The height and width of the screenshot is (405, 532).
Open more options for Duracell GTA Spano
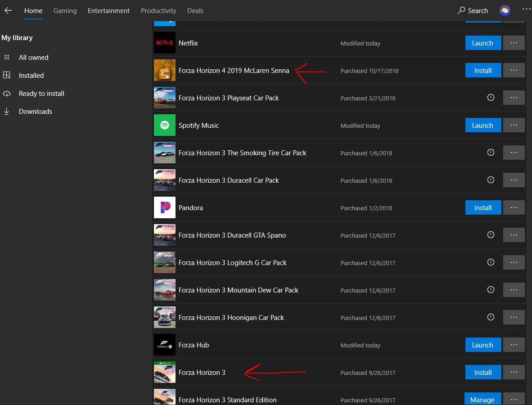514,235
